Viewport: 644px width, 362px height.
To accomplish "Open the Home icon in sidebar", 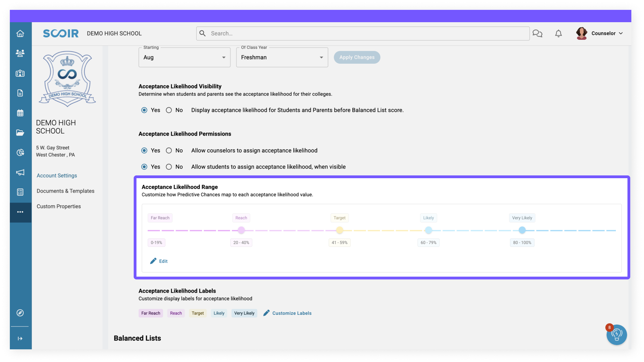I will [20, 33].
